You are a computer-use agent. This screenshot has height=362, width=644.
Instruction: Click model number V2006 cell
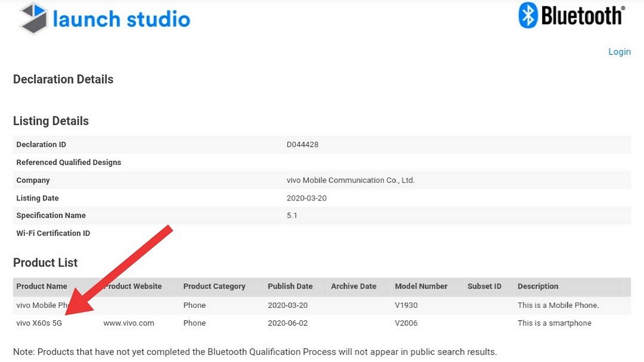point(406,323)
